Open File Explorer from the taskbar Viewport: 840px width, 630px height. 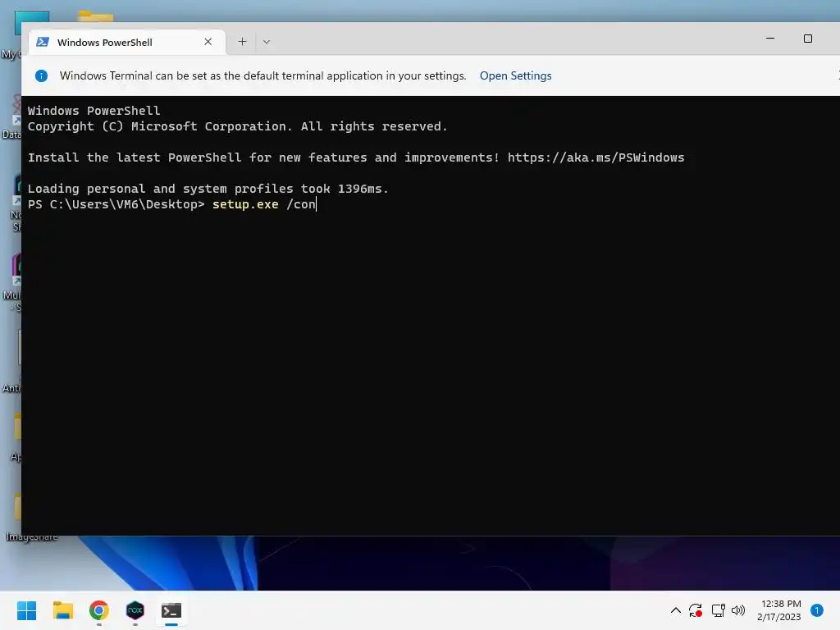point(62,610)
